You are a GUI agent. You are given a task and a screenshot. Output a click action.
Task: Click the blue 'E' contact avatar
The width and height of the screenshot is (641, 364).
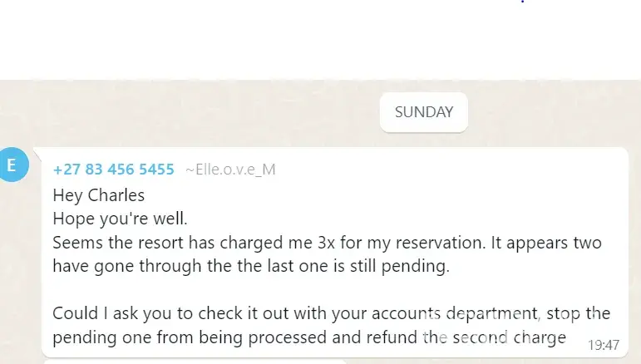click(12, 165)
